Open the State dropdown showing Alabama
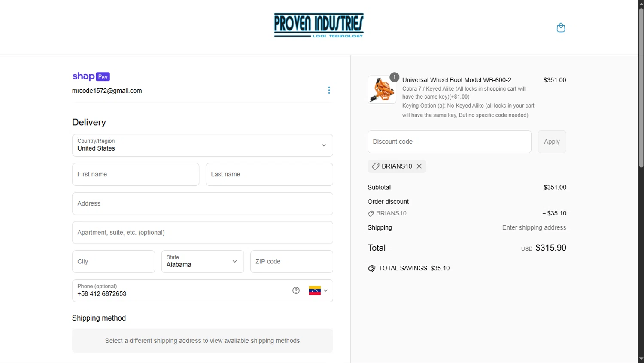Screen dimensions: 644x363 click(x=203, y=261)
